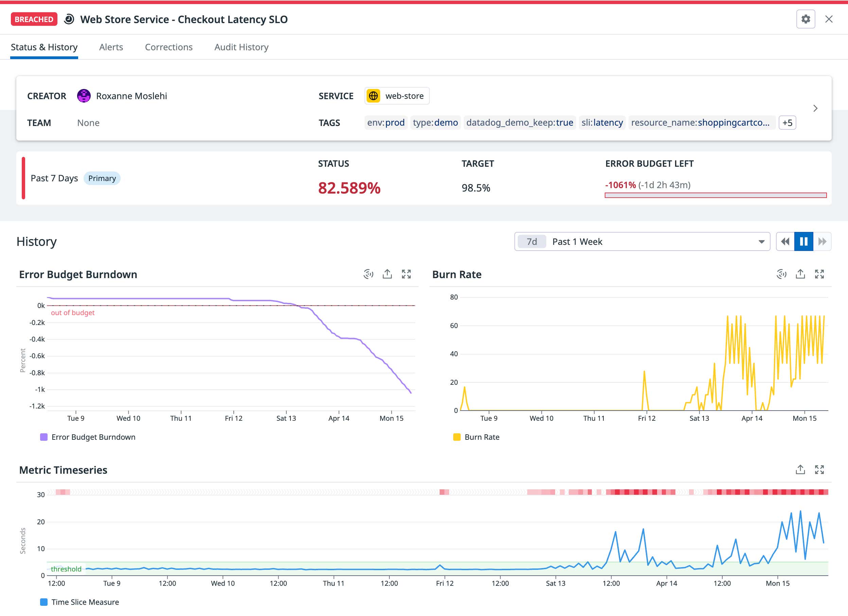The width and height of the screenshot is (848, 616).
Task: Toggle Time Slice Measure legend swatch
Action: point(44,602)
